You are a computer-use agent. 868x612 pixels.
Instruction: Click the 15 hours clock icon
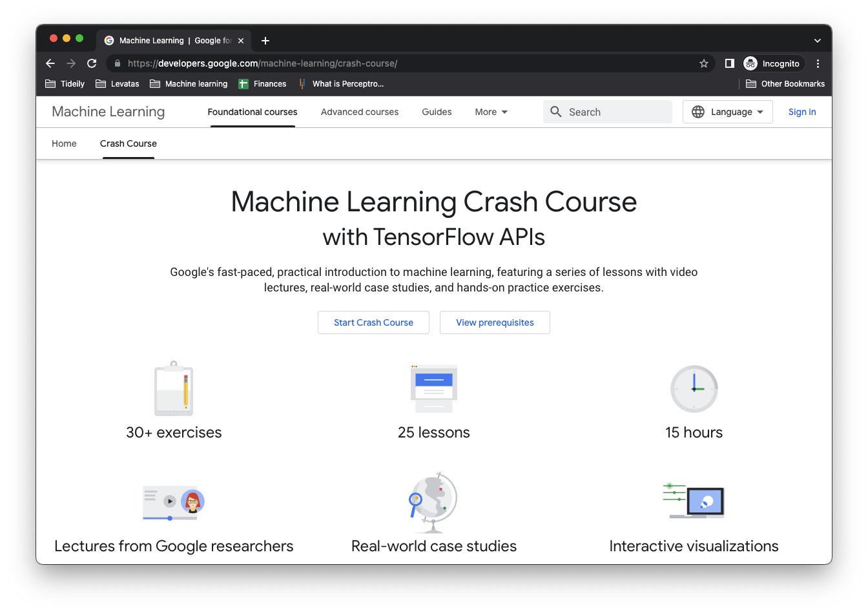694,389
